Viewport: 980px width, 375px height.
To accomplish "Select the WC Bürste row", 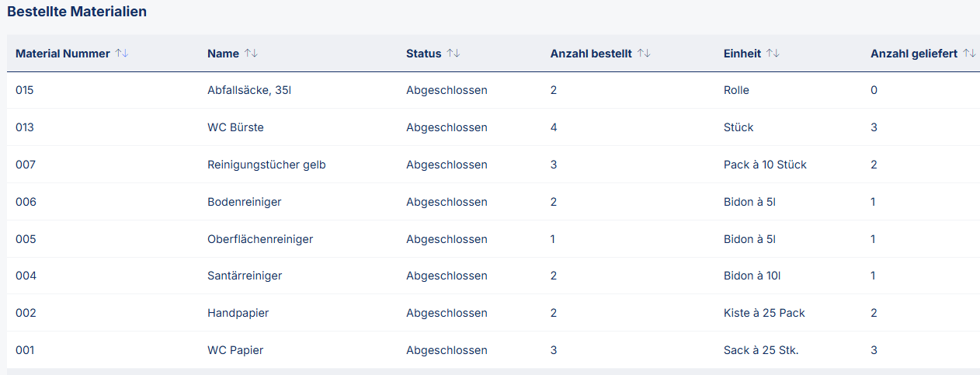I will pos(235,127).
